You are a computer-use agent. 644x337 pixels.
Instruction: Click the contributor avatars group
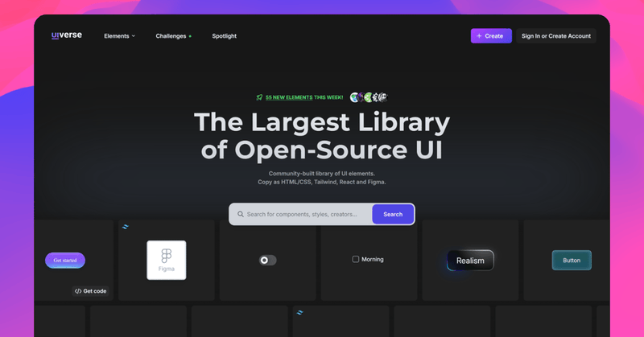[x=369, y=97]
